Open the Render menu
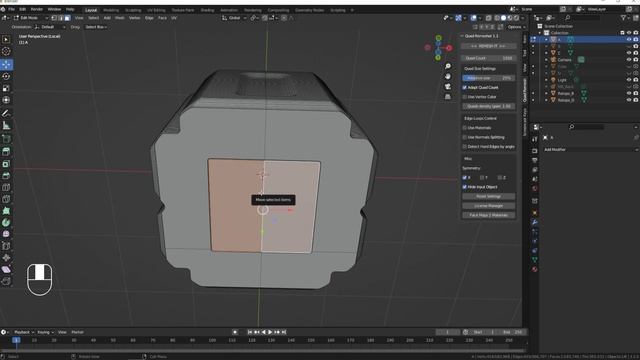 coord(37,9)
